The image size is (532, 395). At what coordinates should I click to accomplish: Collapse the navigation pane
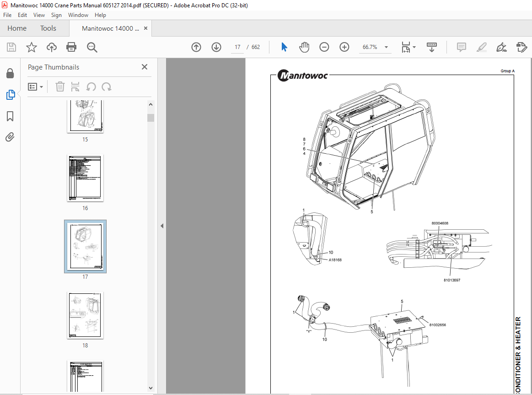162,226
